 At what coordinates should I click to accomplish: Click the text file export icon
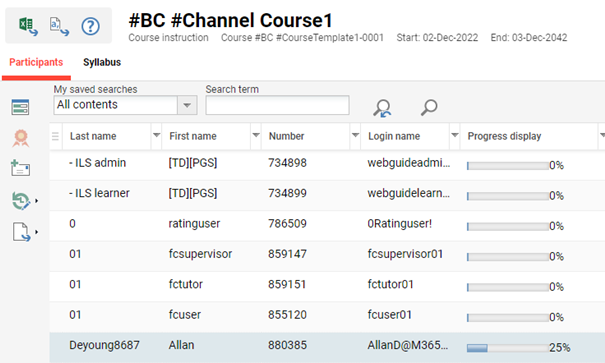pos(59,26)
